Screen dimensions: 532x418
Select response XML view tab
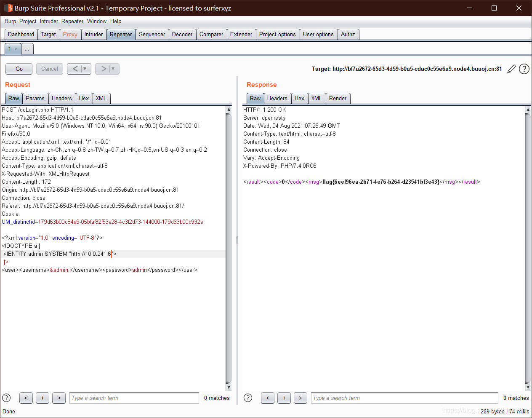[317, 98]
